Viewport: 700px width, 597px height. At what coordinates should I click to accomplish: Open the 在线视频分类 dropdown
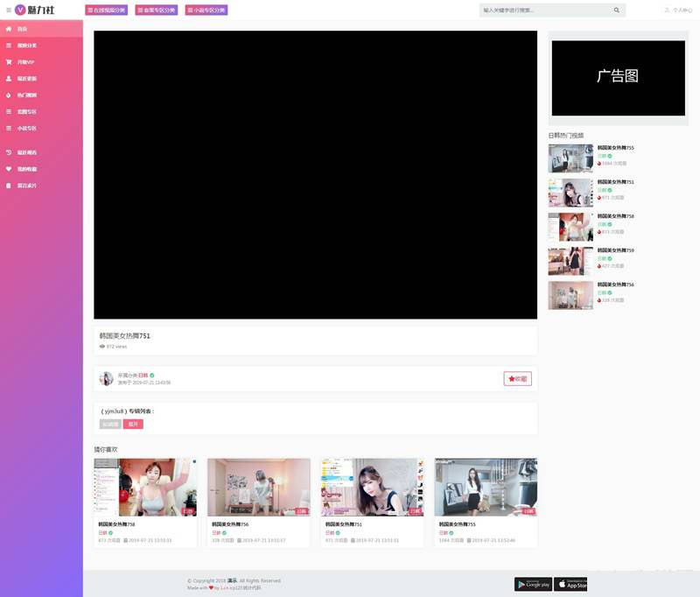pyautogui.click(x=106, y=11)
